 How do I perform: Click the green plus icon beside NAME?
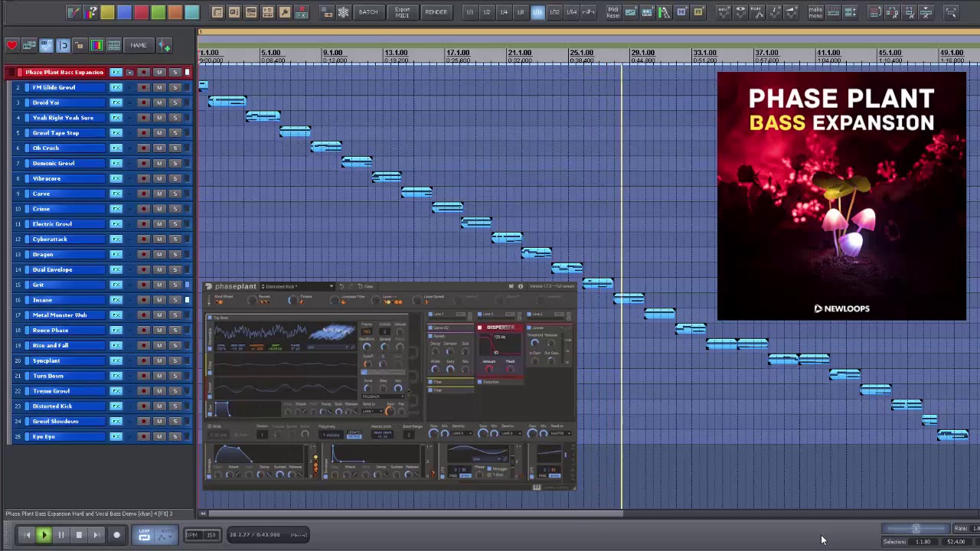click(165, 46)
